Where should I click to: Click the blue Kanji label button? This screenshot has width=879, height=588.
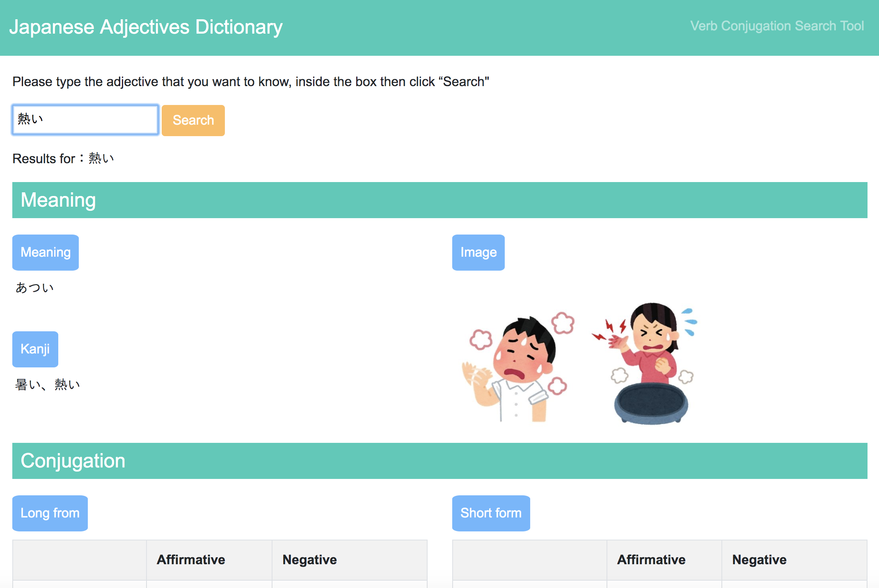coord(35,349)
